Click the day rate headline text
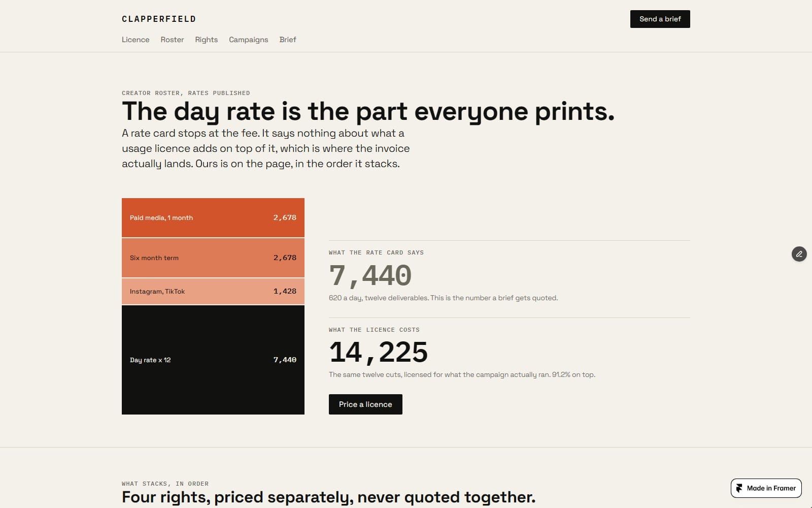This screenshot has width=812, height=508. pyautogui.click(x=368, y=111)
